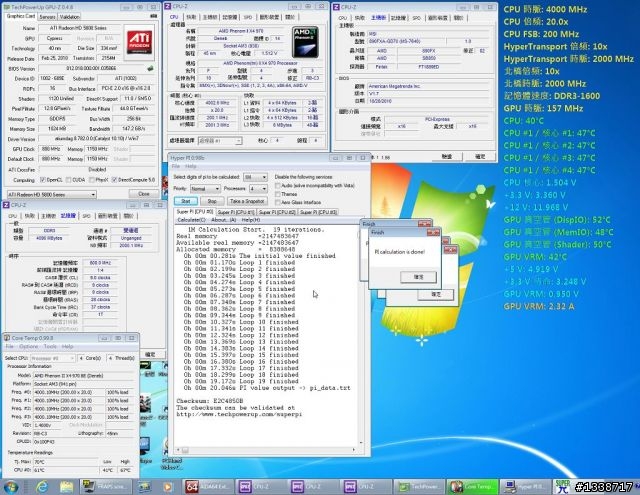Open Windows Media Player from the taskbar
The image size is (640, 495).
168,487
